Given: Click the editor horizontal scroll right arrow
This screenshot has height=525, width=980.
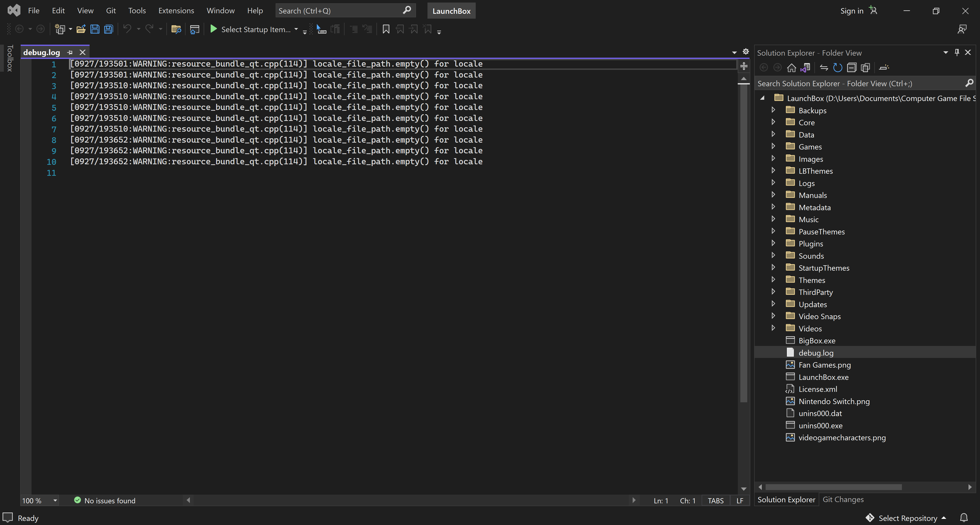Looking at the screenshot, I should (634, 500).
